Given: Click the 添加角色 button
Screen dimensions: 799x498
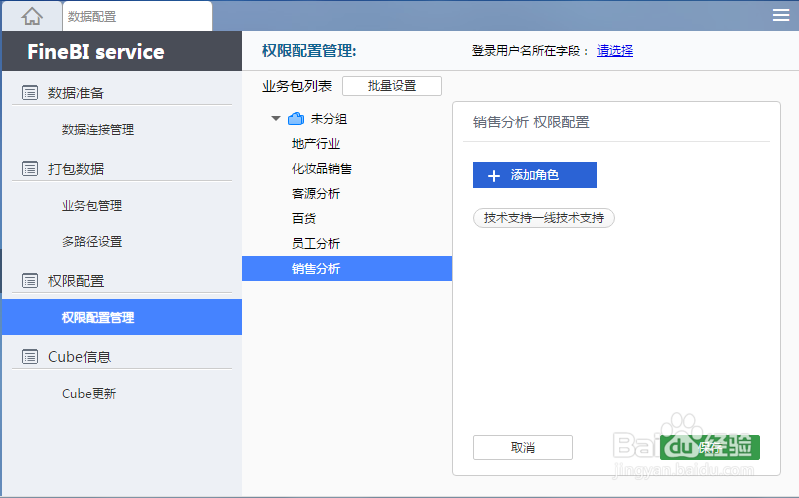Looking at the screenshot, I should [x=535, y=175].
